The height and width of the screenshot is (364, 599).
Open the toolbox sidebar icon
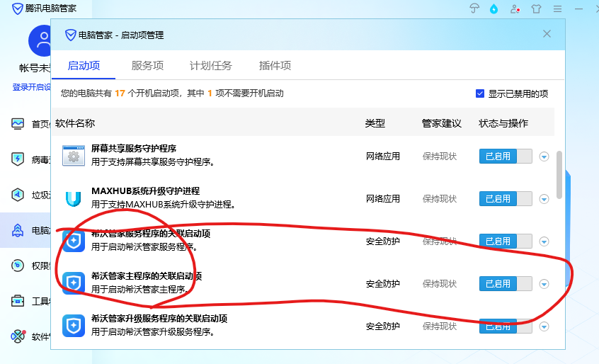pos(18,301)
